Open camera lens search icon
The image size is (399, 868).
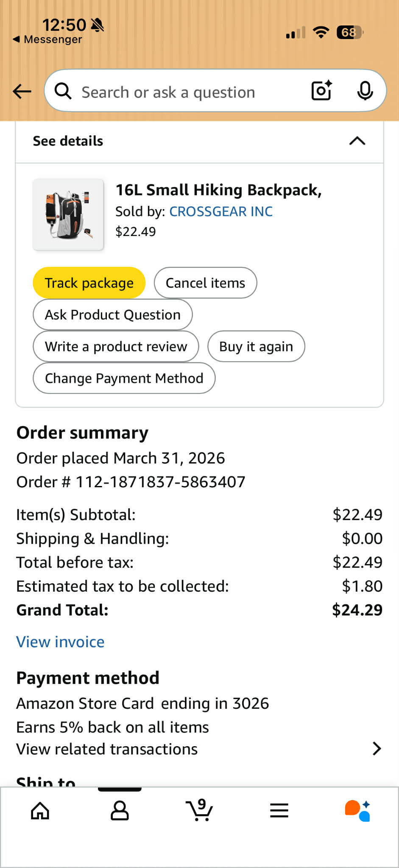(322, 90)
